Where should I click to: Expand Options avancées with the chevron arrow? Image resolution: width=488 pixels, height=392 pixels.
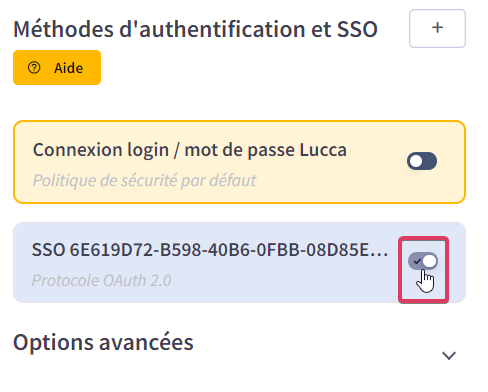coord(449,356)
